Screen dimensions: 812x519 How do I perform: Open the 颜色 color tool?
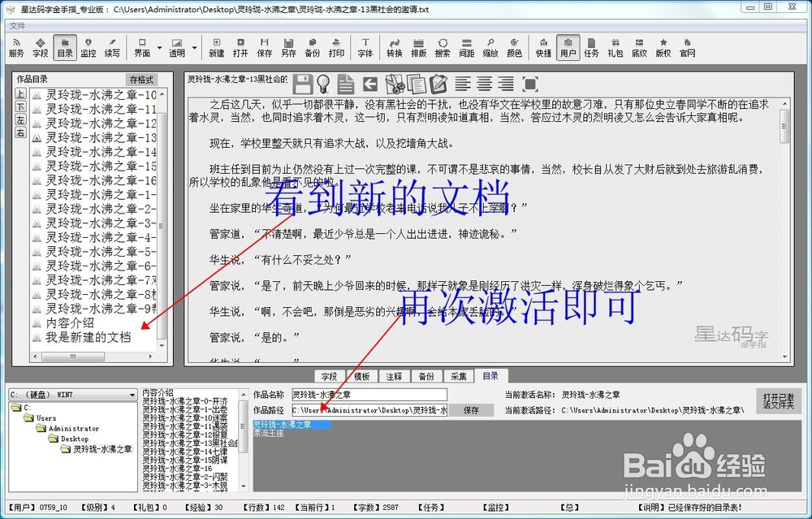(514, 48)
